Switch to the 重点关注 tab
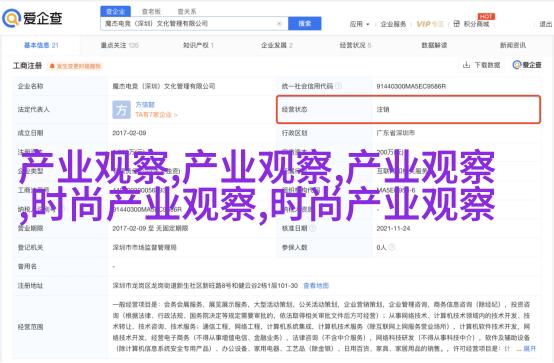 (119, 45)
